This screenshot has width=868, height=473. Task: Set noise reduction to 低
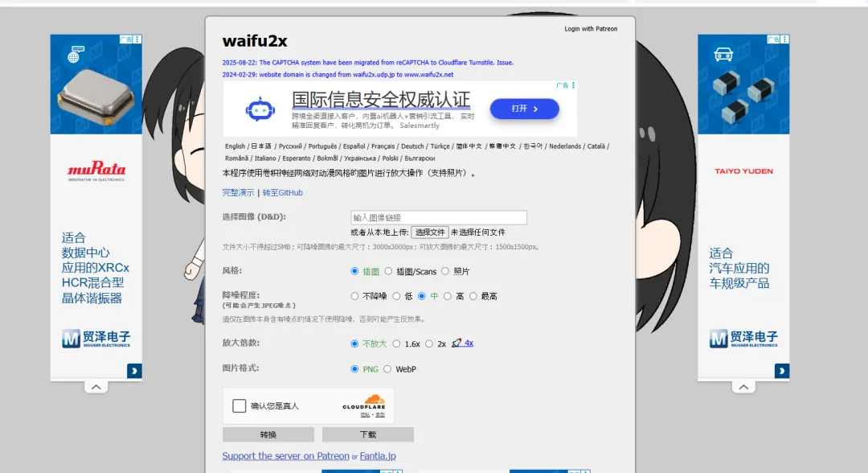click(396, 296)
